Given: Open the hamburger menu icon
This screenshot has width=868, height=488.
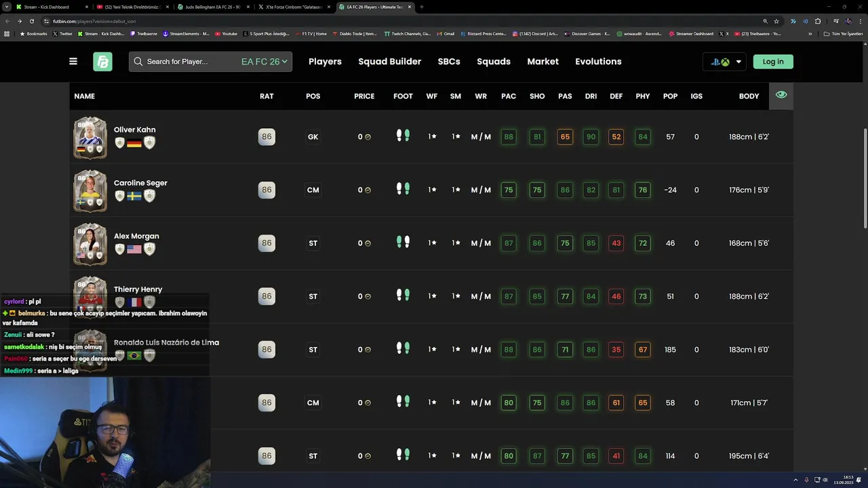Looking at the screenshot, I should 73,61.
